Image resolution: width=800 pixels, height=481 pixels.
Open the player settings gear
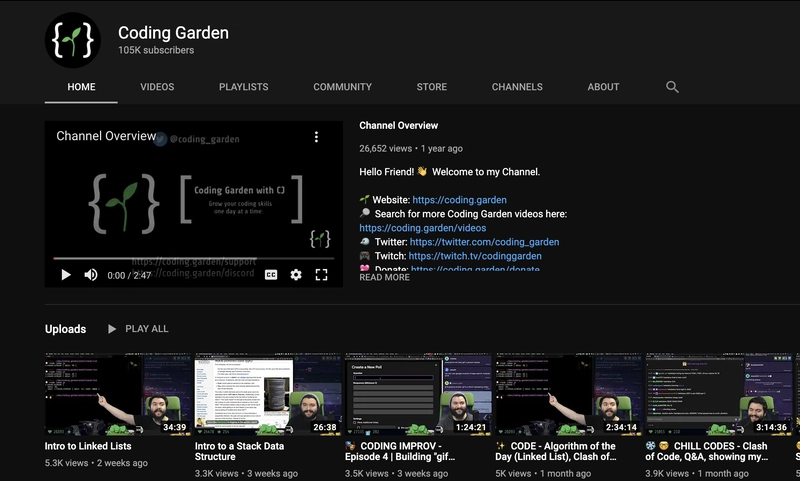pyautogui.click(x=296, y=275)
